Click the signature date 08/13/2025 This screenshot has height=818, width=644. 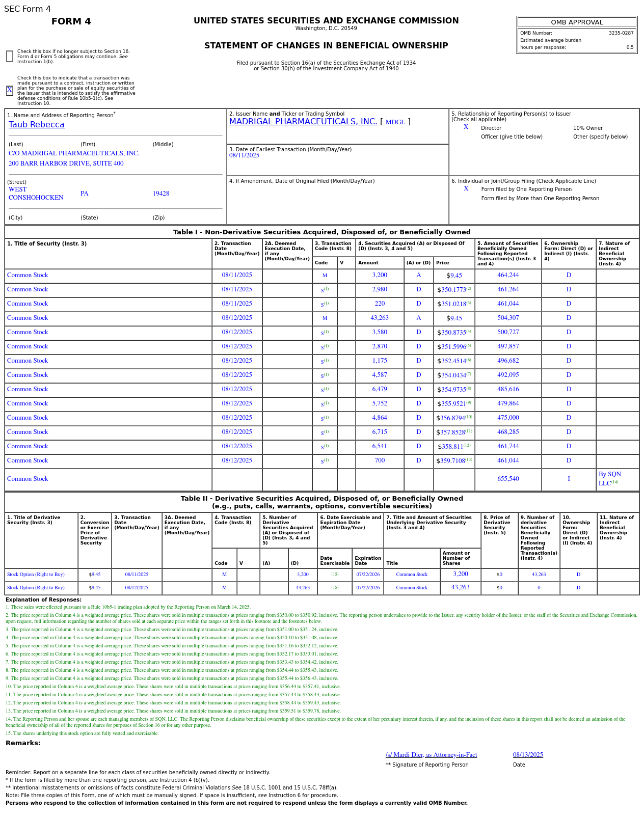tap(528, 755)
